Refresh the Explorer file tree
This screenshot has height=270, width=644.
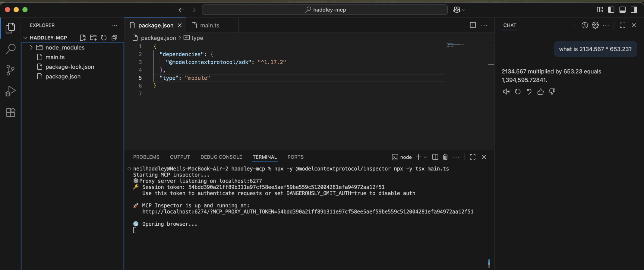coord(104,38)
